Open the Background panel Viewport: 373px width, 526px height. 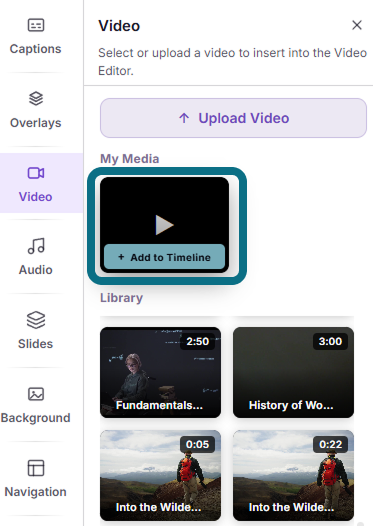(x=36, y=404)
